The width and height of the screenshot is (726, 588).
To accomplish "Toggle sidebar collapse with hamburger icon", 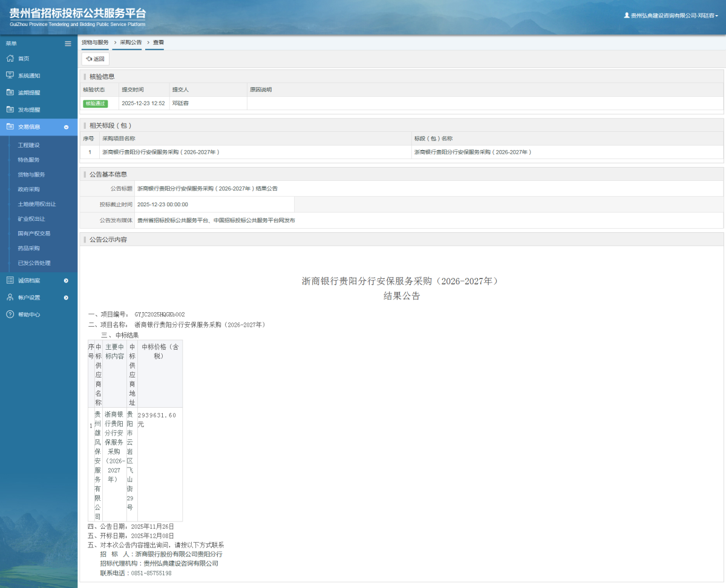I will point(68,43).
